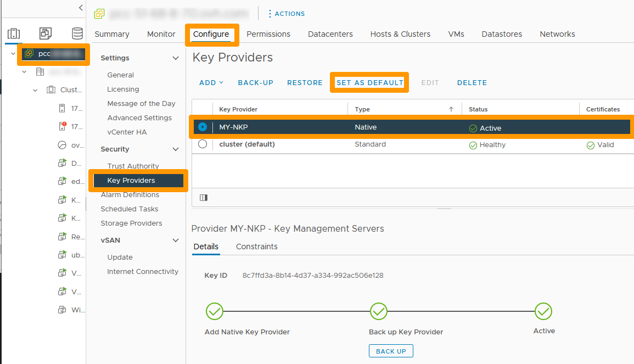Select Key Providers in the settings list
Viewport: 634px width, 364px height.
130,180
